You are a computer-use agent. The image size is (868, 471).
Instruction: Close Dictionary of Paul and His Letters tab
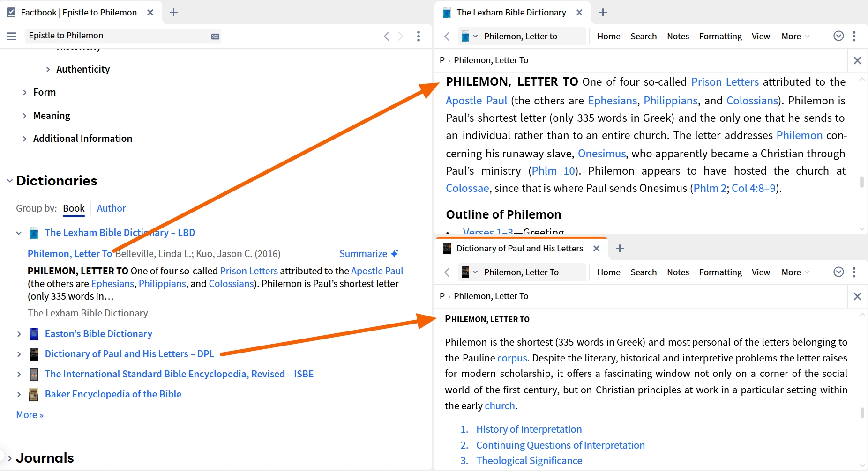(596, 249)
